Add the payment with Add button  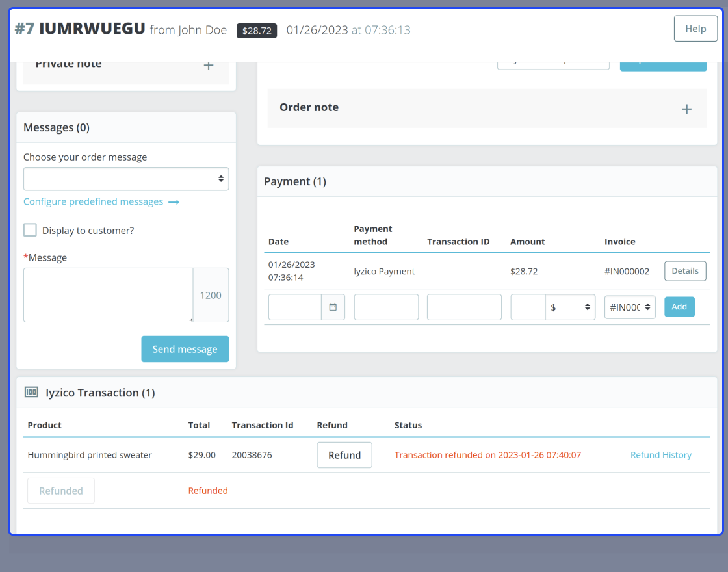pos(679,307)
